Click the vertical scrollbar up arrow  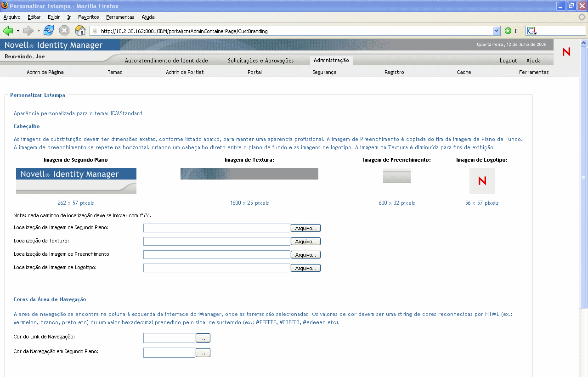(x=584, y=43)
